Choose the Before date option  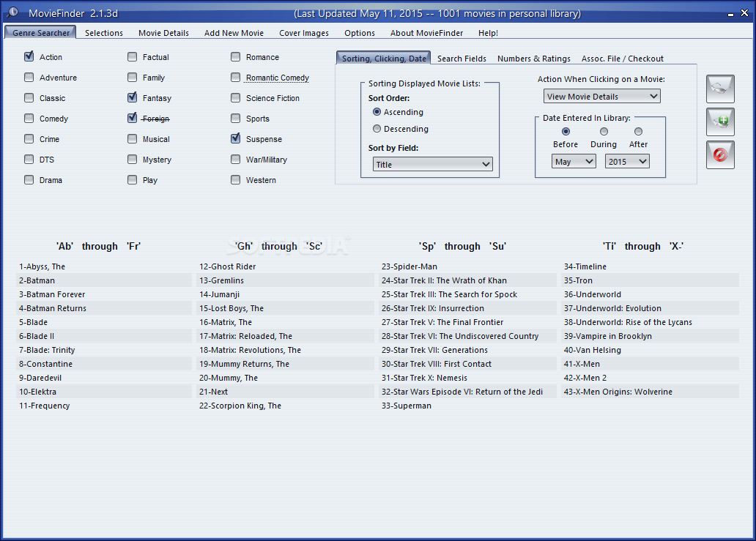click(x=566, y=132)
